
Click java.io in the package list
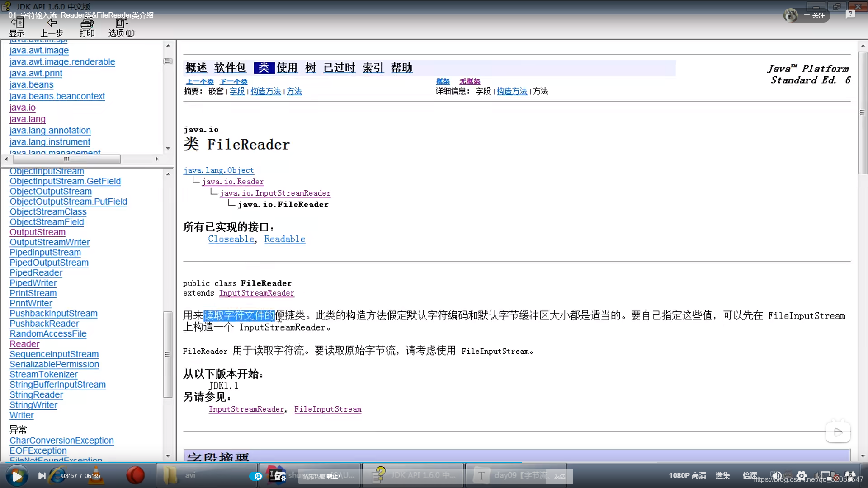click(x=22, y=108)
